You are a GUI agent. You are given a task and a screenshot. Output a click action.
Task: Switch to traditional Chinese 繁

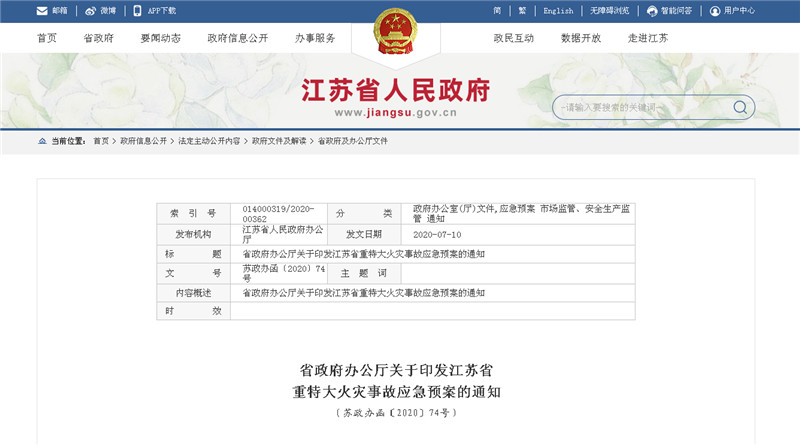522,11
